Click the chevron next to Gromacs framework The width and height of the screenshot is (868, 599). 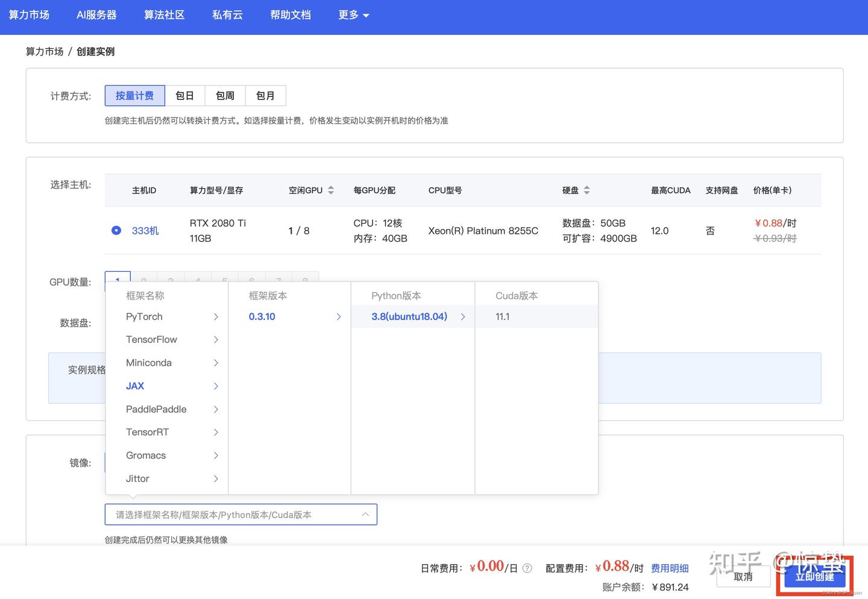[x=216, y=455]
